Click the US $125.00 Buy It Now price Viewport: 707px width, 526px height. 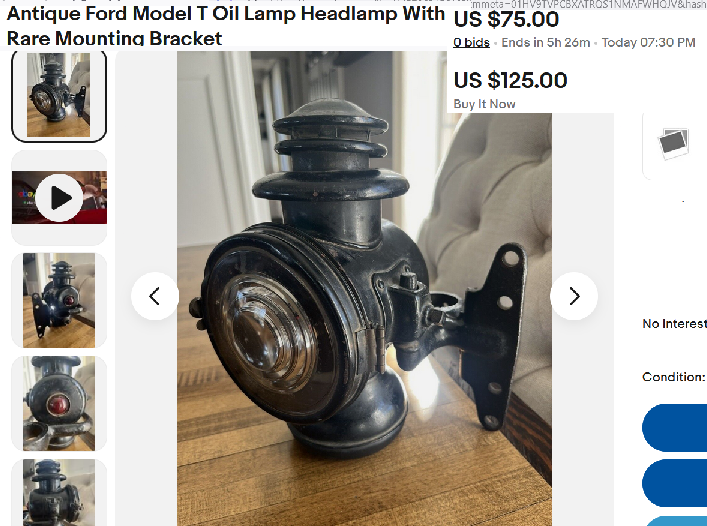510,80
